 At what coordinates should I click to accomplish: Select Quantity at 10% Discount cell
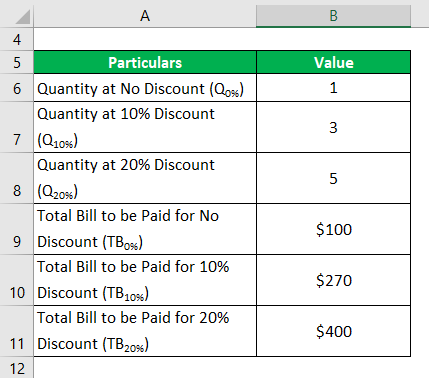(145, 127)
